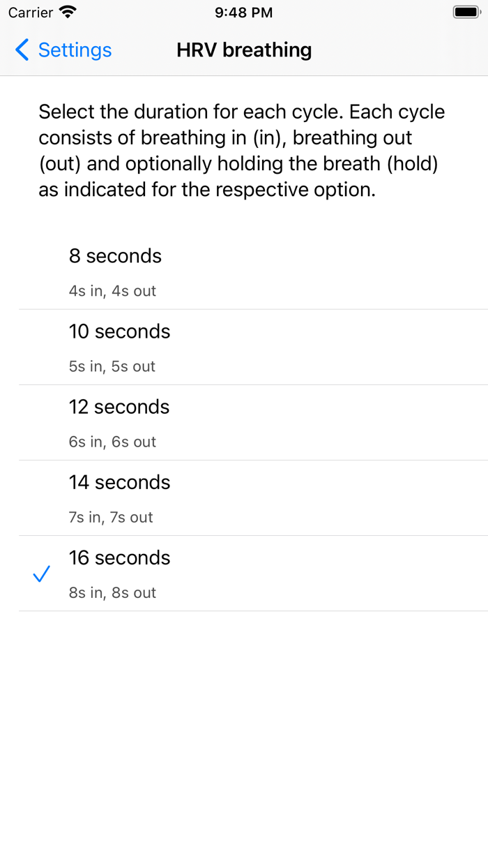Go back via the Settings label

tap(75, 50)
